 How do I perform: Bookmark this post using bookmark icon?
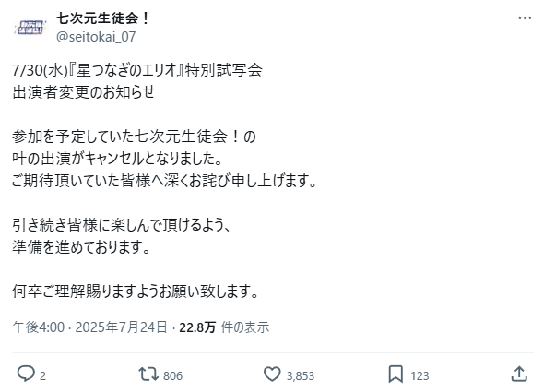click(x=396, y=374)
